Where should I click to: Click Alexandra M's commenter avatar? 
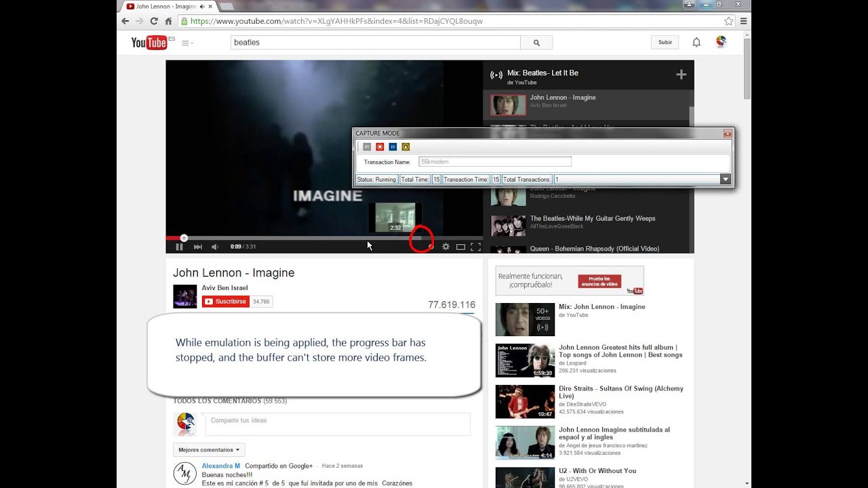[184, 473]
